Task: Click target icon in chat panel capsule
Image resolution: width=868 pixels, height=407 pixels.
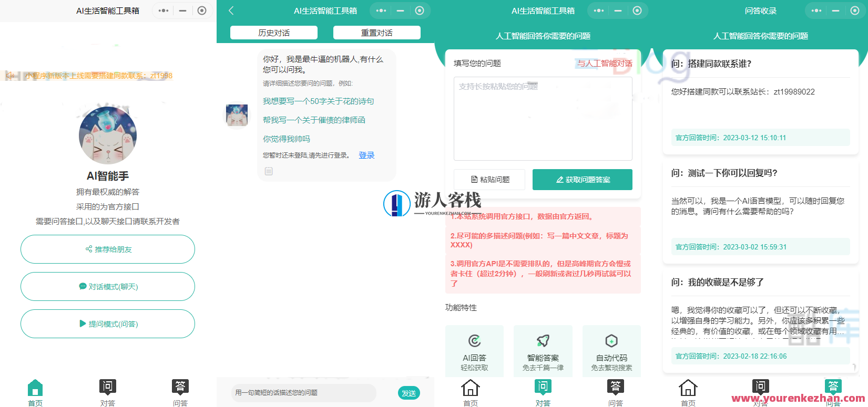Action: click(x=420, y=11)
